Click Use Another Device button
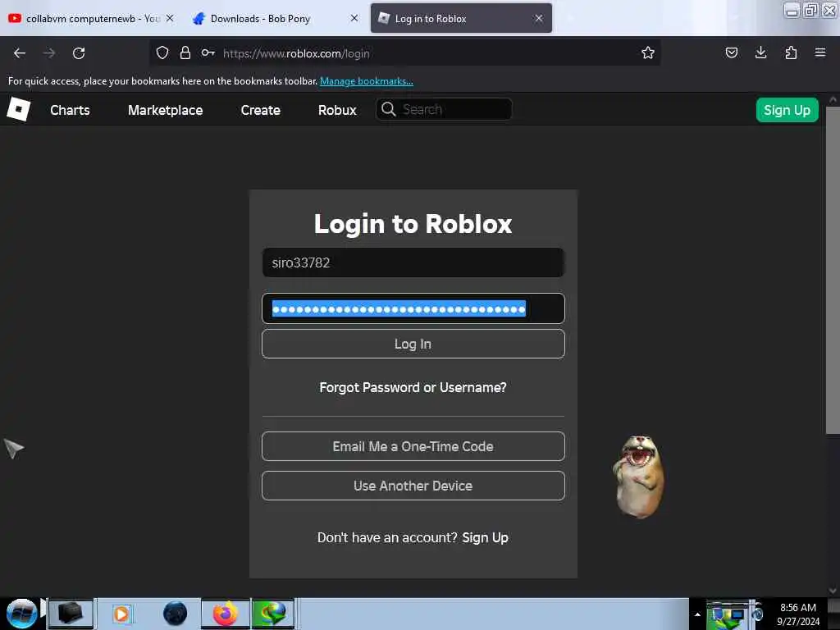 pyautogui.click(x=413, y=486)
